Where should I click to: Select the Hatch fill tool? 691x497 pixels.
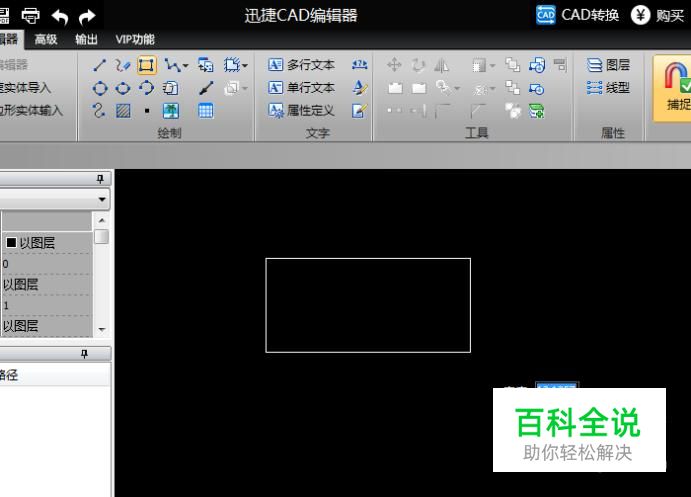coord(123,111)
